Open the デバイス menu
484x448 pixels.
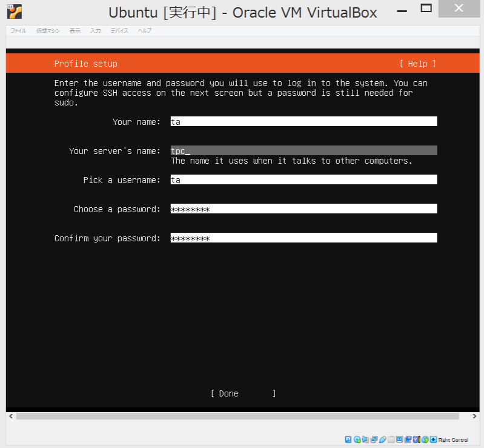pyautogui.click(x=119, y=30)
